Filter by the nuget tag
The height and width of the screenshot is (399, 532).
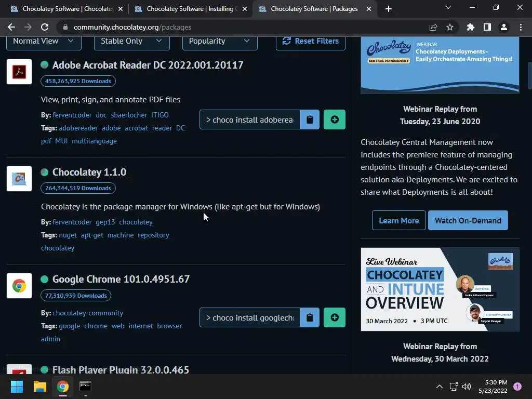68,235
